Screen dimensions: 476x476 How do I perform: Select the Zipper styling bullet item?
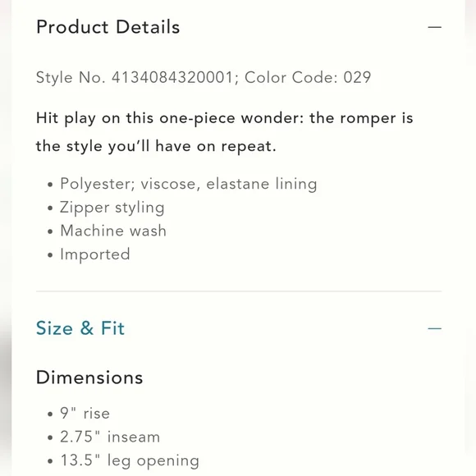coord(112,208)
